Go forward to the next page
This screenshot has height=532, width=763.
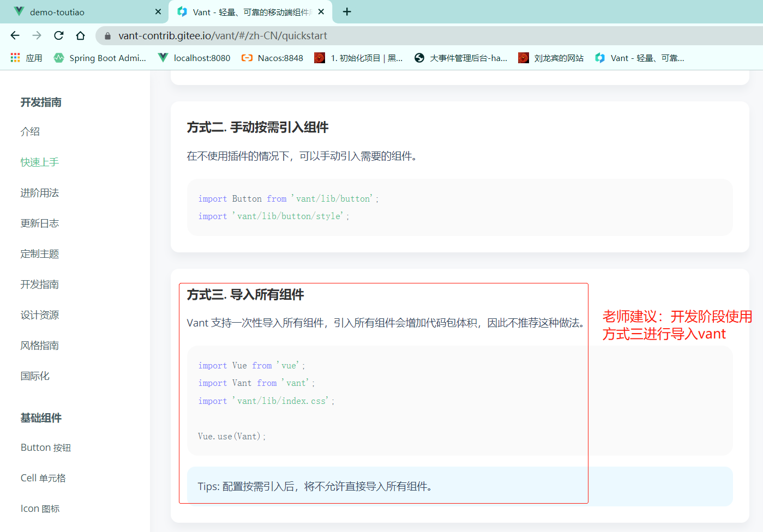coord(37,35)
